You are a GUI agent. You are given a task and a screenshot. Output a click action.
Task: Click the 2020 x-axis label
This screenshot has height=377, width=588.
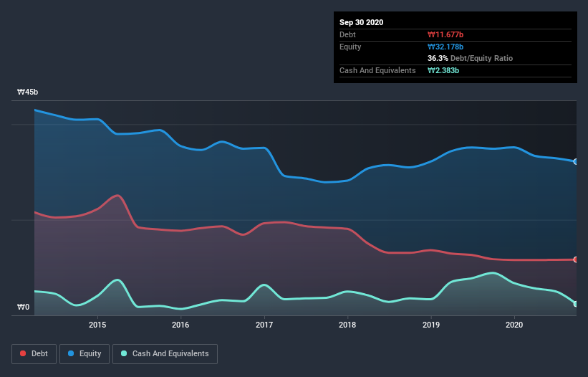pyautogui.click(x=514, y=325)
